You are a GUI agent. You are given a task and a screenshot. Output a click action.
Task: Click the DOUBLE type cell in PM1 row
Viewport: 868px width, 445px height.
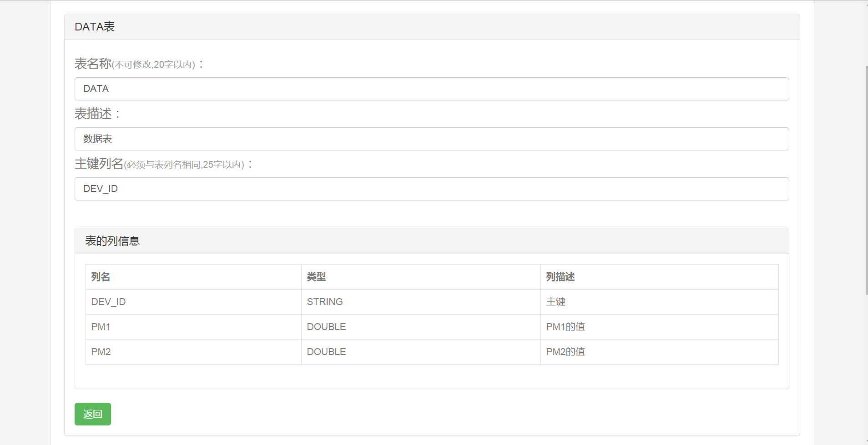[326, 327]
